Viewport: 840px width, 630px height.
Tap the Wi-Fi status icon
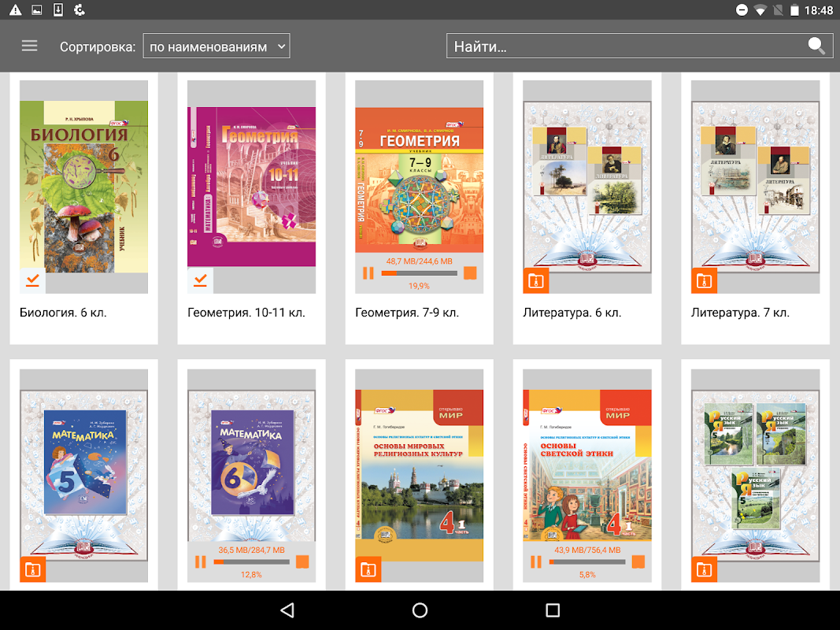click(760, 10)
